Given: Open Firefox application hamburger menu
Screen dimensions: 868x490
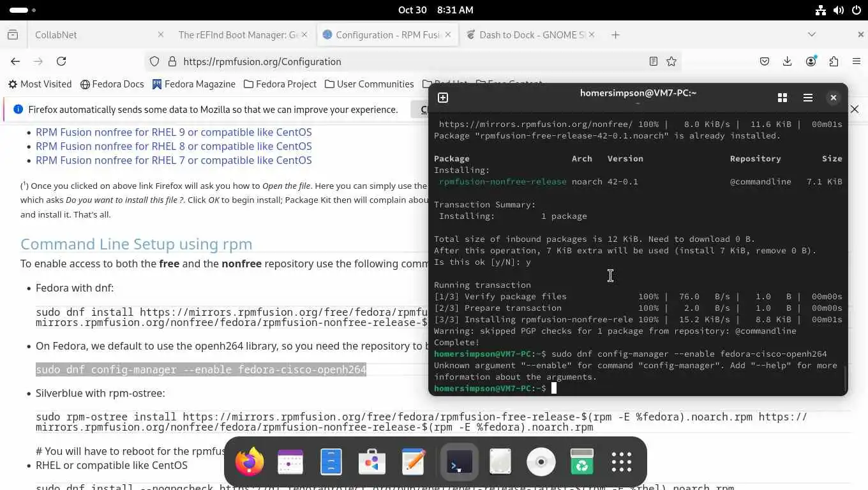Looking at the screenshot, I should click(x=857, y=61).
